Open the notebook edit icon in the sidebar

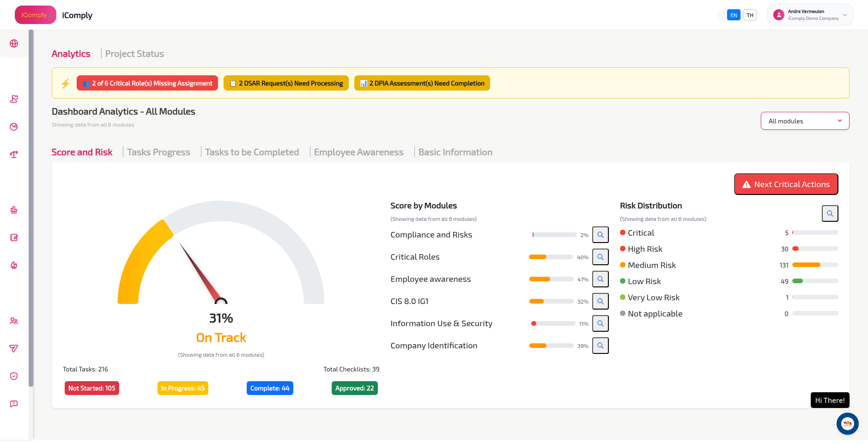tap(14, 237)
